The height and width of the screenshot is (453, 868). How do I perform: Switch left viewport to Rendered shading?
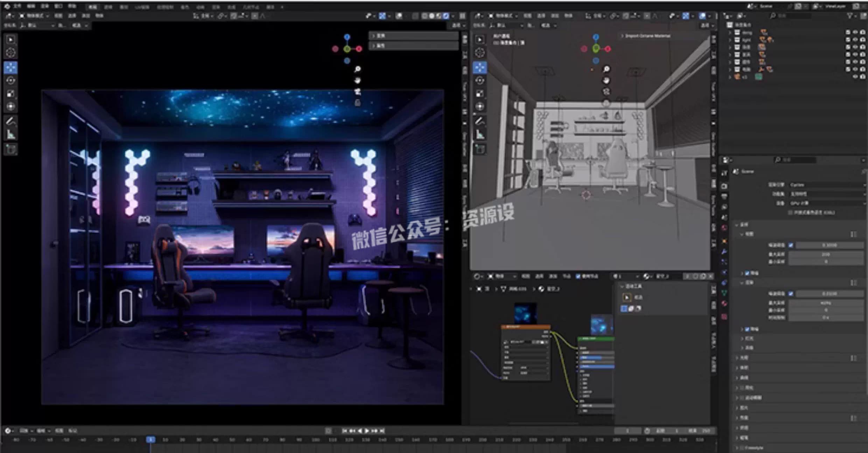[x=446, y=16]
